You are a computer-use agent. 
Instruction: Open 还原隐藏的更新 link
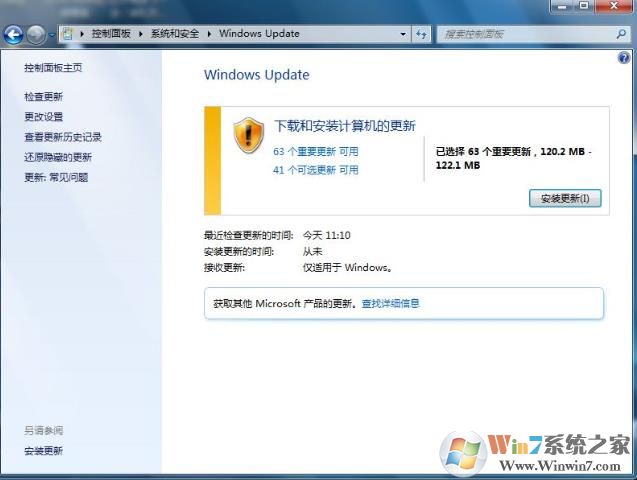click(x=58, y=157)
